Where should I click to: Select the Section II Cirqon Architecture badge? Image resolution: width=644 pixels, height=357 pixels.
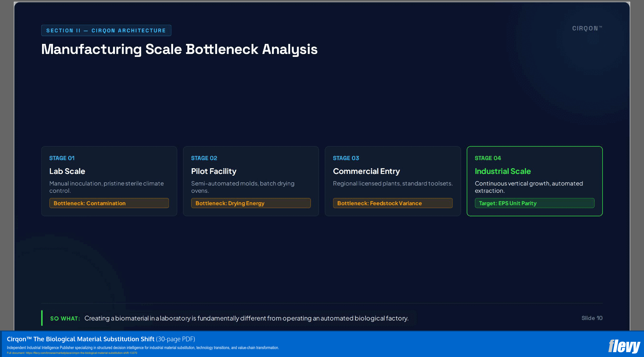(106, 30)
